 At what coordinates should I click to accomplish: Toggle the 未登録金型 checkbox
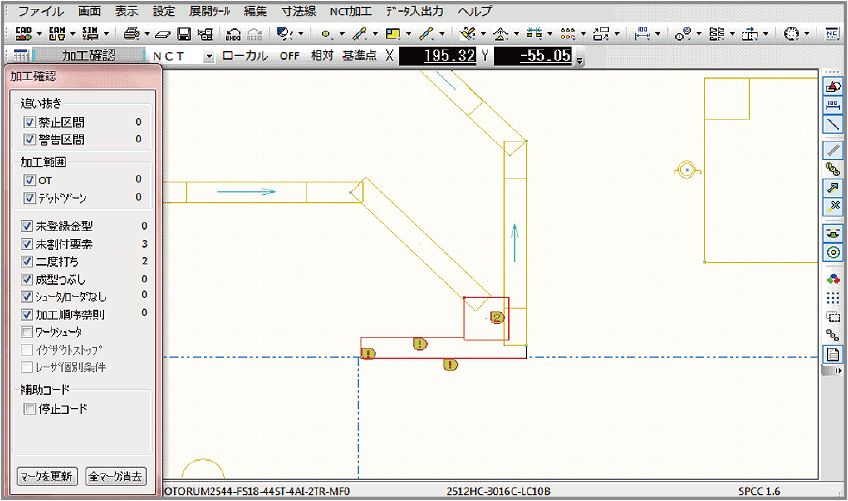(26, 226)
